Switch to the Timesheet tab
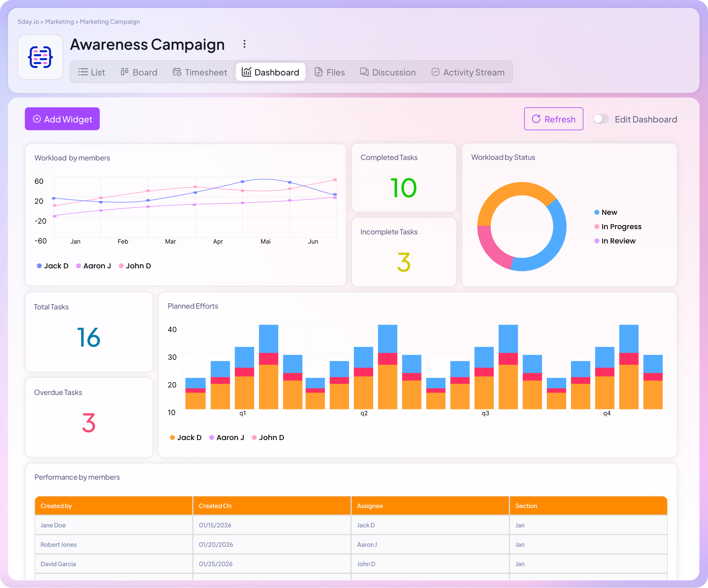Viewport: 708px width, 588px height. [x=200, y=72]
